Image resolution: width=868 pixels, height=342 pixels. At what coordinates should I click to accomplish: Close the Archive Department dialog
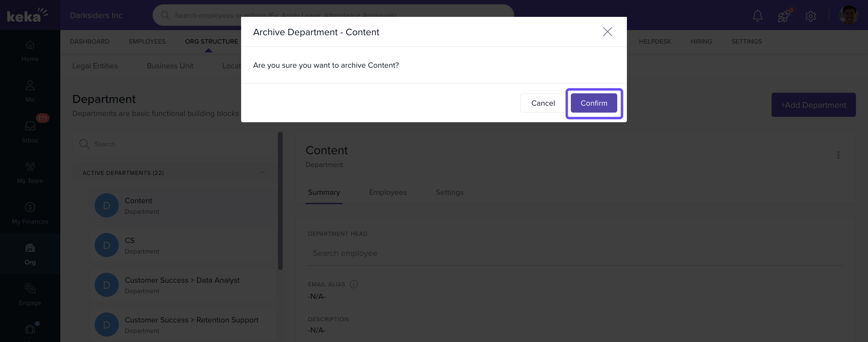[x=607, y=32]
